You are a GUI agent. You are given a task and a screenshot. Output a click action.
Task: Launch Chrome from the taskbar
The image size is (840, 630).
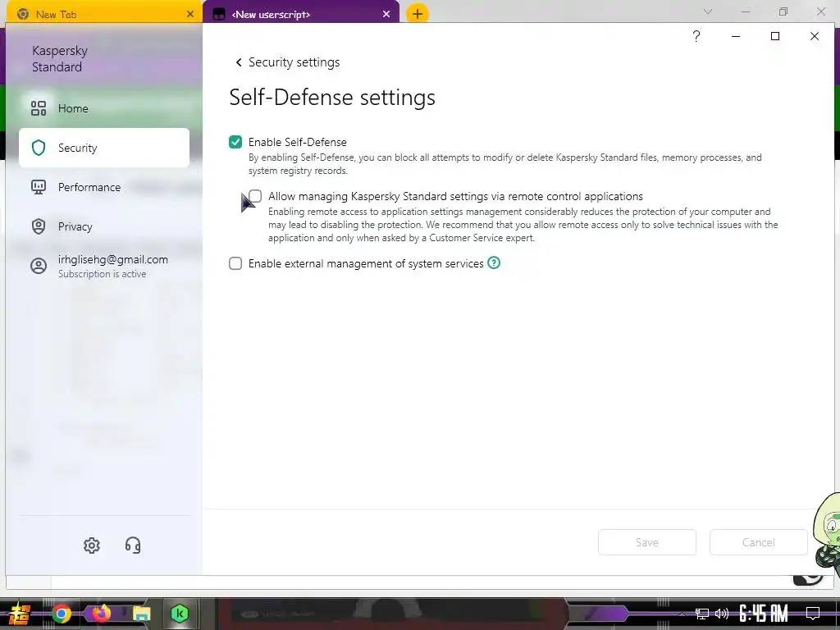[62, 614]
